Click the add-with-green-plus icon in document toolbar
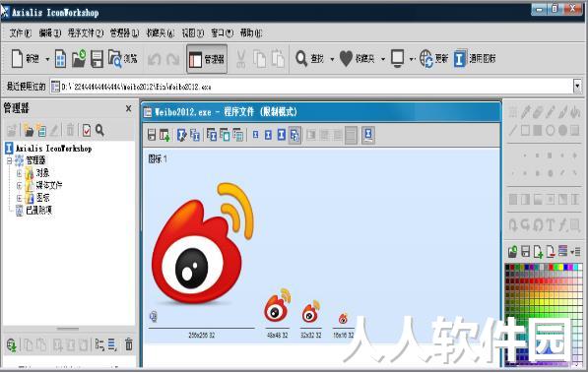 click(164, 135)
